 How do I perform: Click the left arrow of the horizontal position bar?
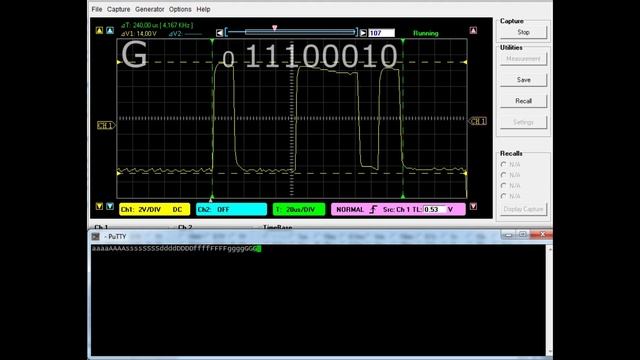click(220, 33)
